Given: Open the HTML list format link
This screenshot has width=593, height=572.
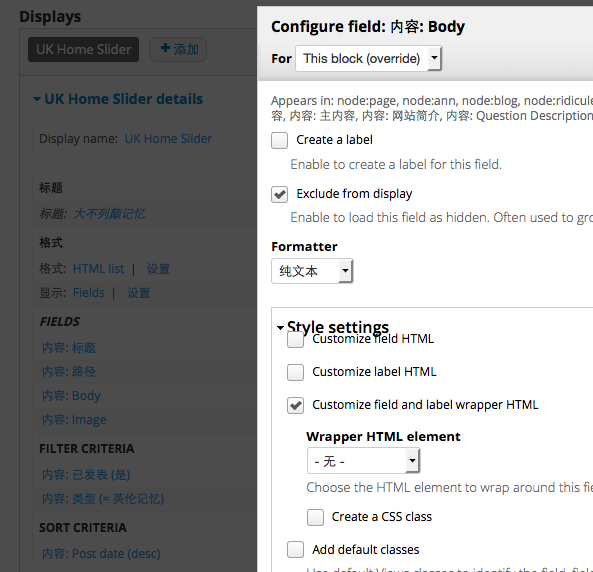Looking at the screenshot, I should point(98,269).
